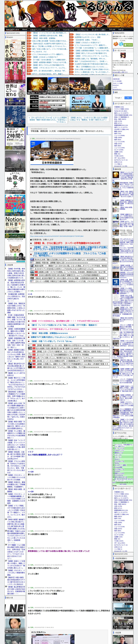The image size is (138, 644).
Task: Open the フィリピンで伝説になってる「OK」 link
Action: tap(64, 325)
